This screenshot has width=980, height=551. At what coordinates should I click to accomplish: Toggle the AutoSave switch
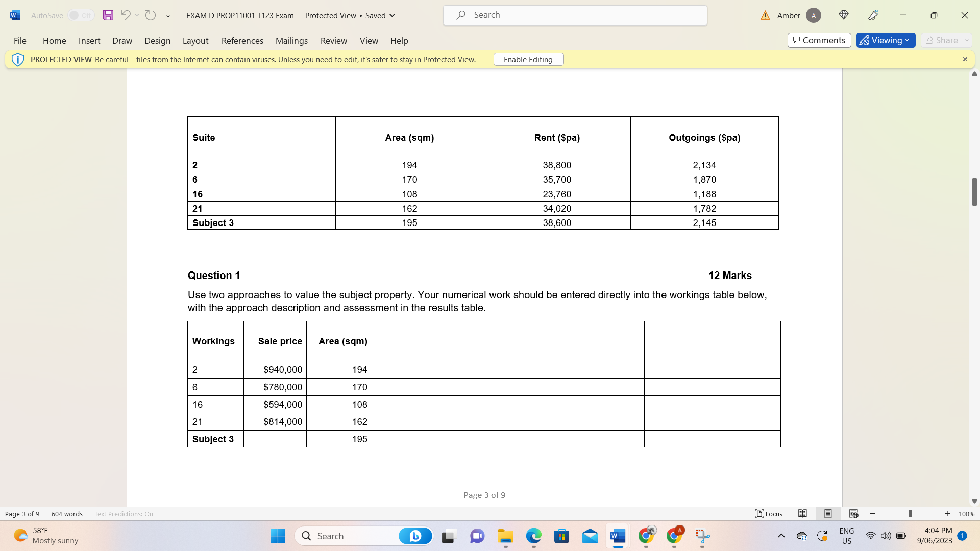coord(81,15)
